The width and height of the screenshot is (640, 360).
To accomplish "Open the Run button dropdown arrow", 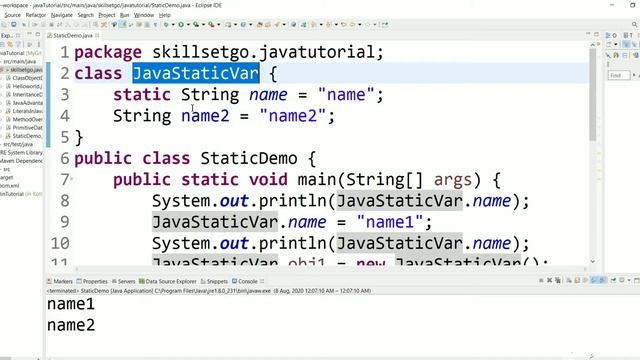I will (x=189, y=24).
